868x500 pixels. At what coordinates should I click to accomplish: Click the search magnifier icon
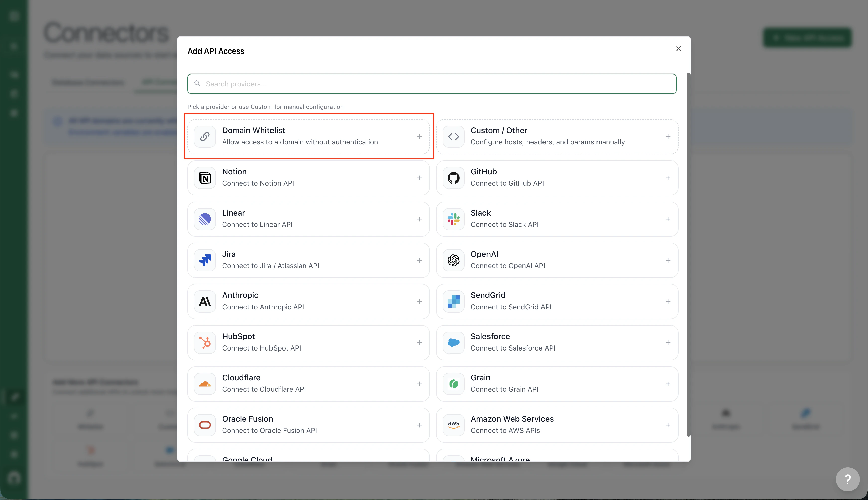197,83
